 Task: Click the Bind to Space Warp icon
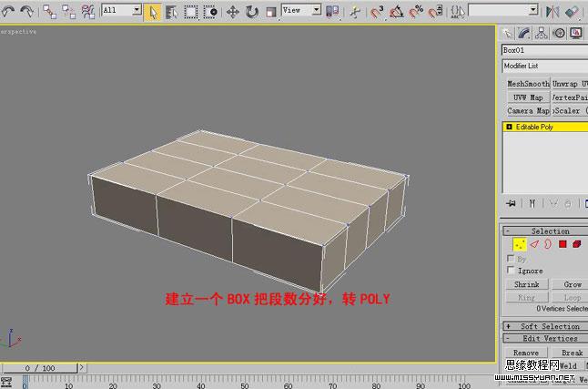click(87, 12)
